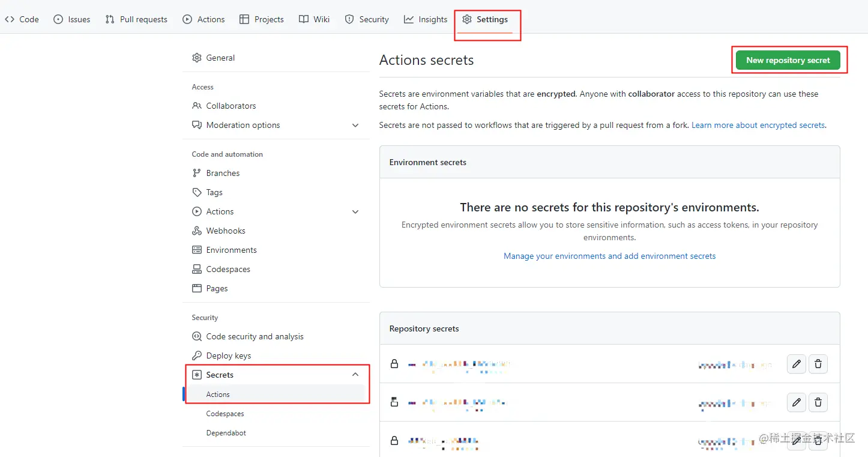
Task: Open the Collaborators access page
Action: 231,106
